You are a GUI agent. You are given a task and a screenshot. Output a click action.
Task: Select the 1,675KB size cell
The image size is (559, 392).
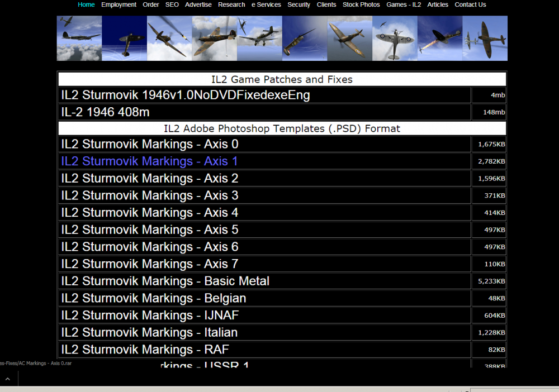tap(489, 144)
